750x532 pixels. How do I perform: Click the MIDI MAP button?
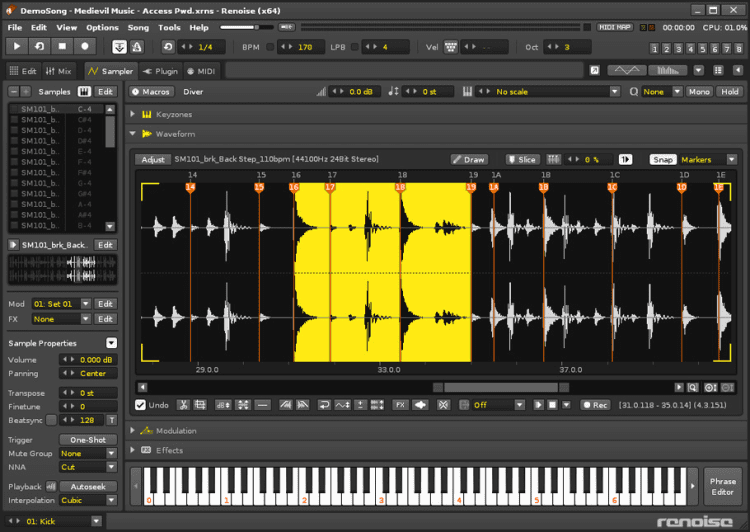[x=615, y=27]
